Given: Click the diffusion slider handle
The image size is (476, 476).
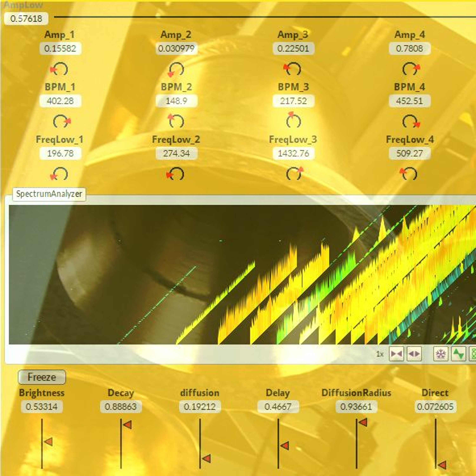Looking at the screenshot, I should [x=206, y=459].
